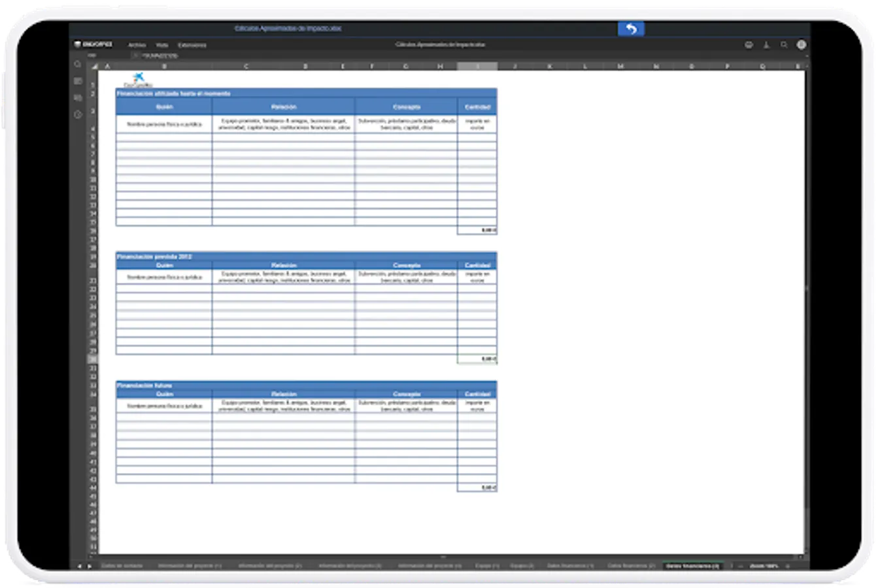Select column M header
Image resolution: width=878 pixels, height=588 pixels.
click(x=620, y=66)
